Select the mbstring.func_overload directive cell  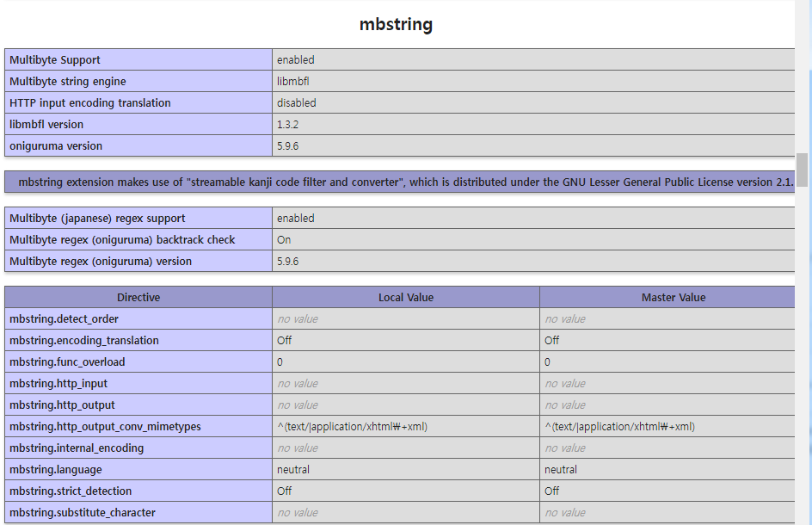[138, 361]
